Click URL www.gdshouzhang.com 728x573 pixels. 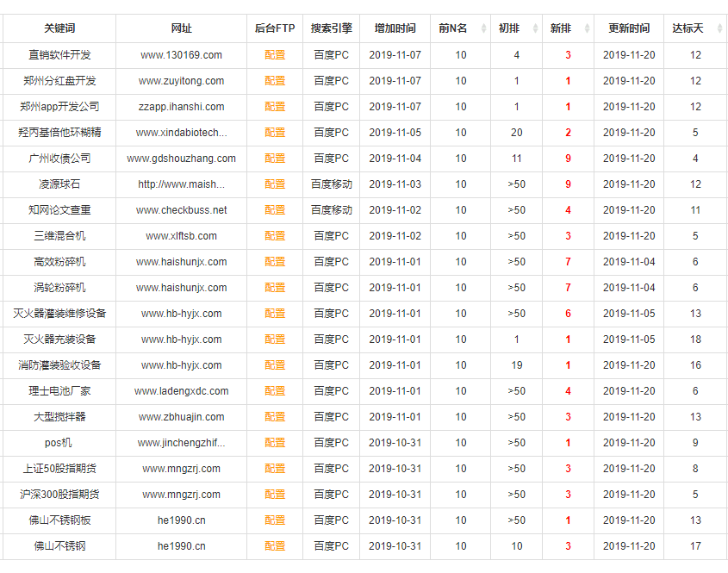(181, 159)
